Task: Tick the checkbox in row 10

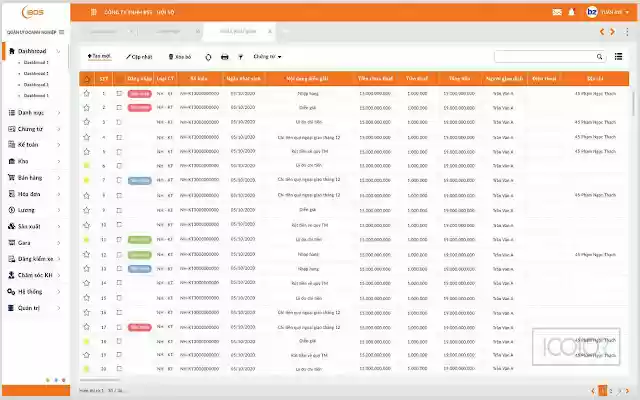Action: 119,225
